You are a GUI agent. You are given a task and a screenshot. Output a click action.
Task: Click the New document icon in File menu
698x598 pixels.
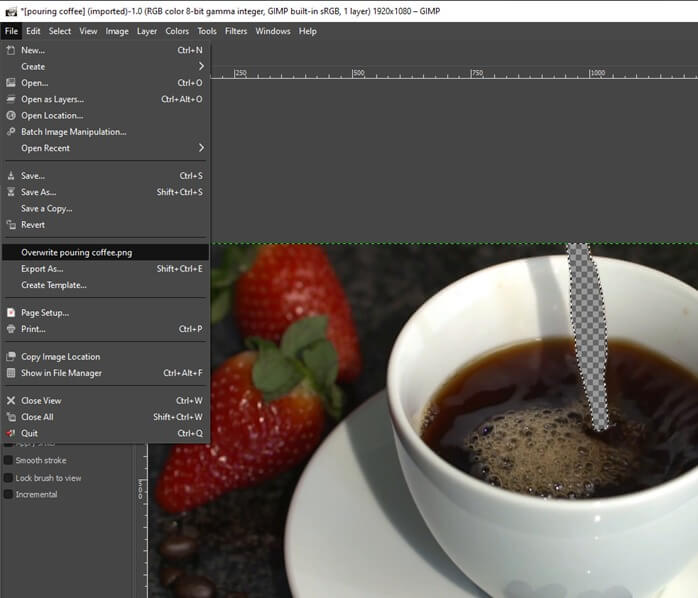10,50
